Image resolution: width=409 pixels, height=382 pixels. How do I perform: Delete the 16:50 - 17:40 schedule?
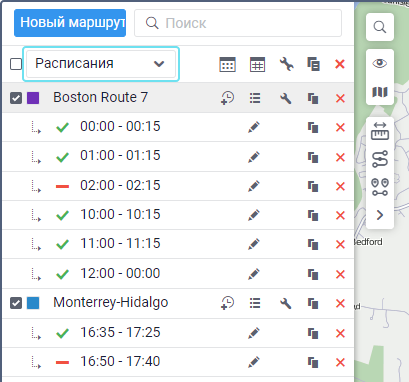point(340,362)
